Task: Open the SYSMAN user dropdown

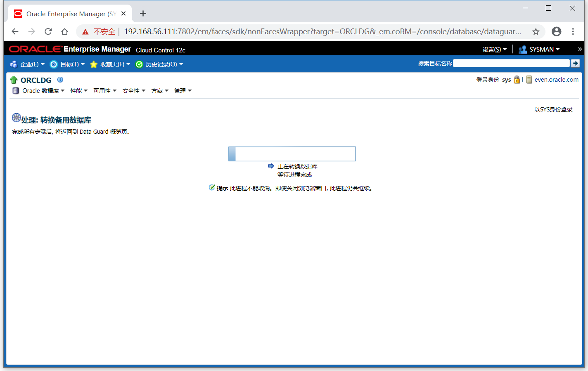Action: pos(544,50)
